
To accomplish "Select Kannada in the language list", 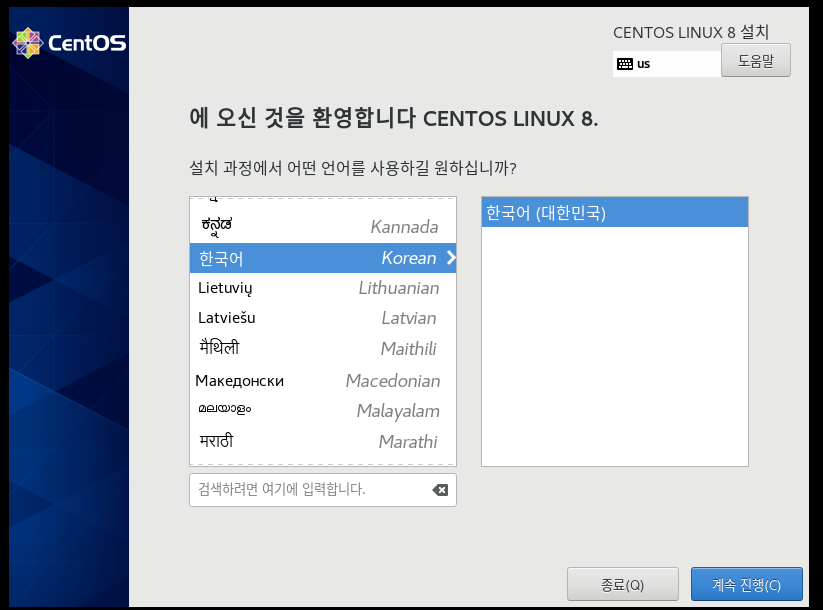I will pyautogui.click(x=323, y=227).
